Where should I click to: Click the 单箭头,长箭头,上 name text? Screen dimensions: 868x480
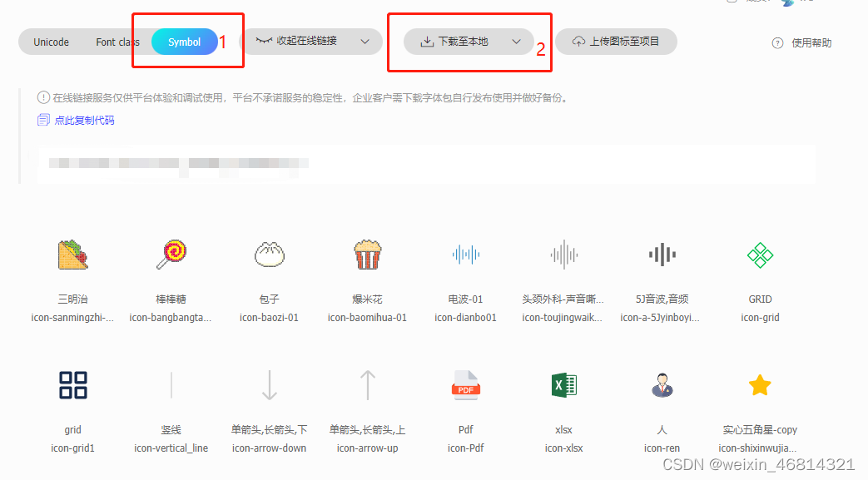point(368,430)
